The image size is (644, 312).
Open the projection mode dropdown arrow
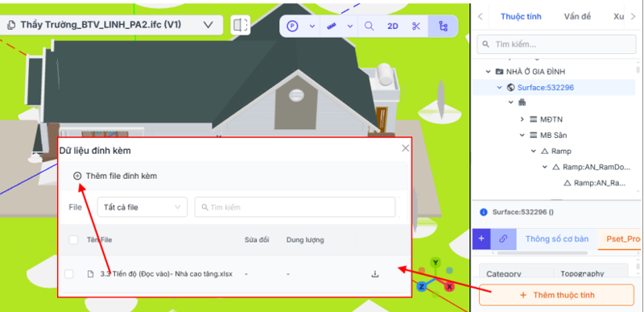pos(312,27)
